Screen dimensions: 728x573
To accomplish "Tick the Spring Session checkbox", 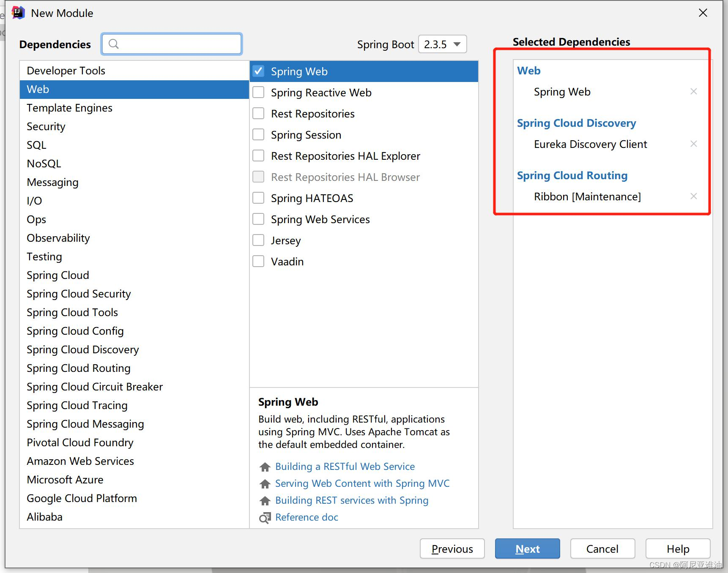I will (x=258, y=134).
